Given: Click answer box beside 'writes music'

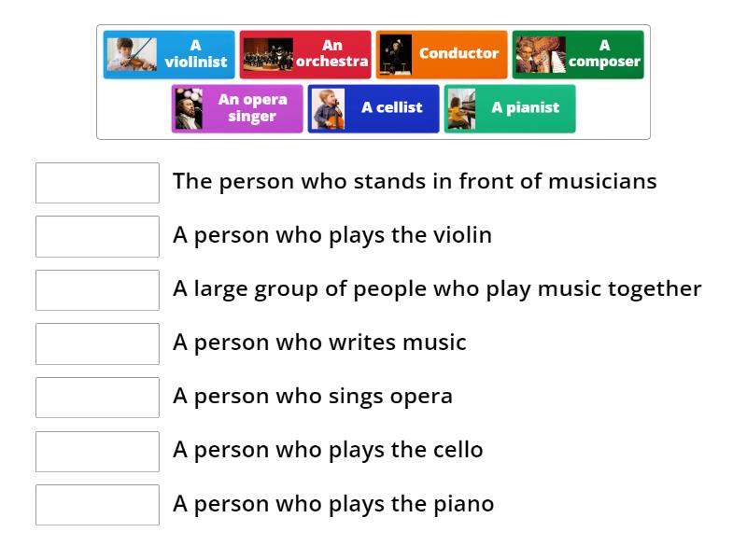Looking at the screenshot, I should (x=97, y=343).
